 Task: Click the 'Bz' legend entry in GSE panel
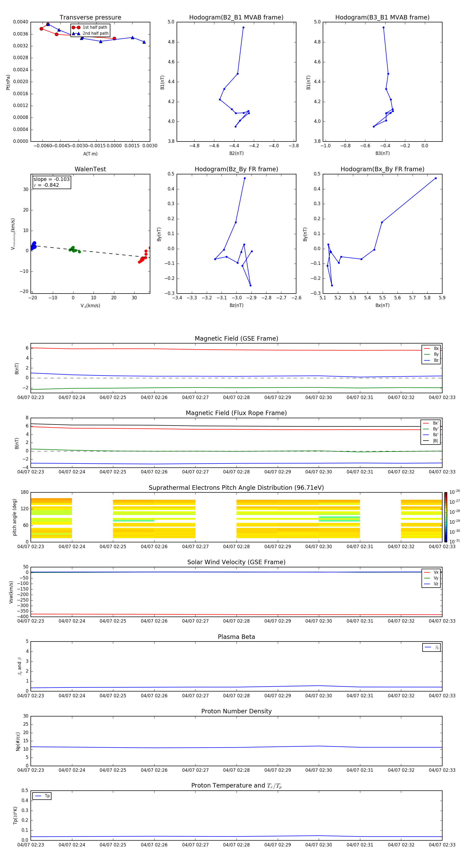point(431,360)
